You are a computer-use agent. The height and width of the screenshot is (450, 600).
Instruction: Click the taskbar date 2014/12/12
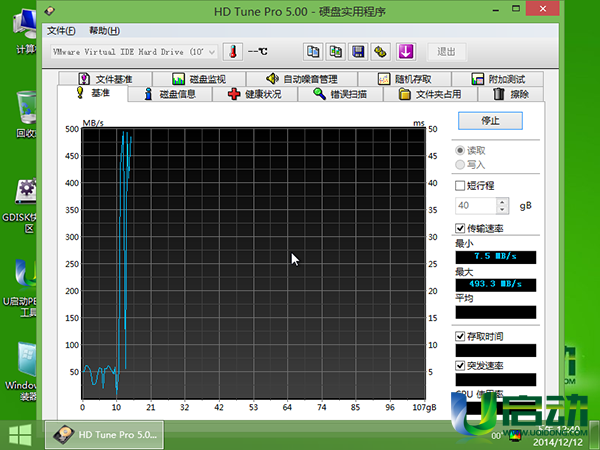[x=558, y=442]
